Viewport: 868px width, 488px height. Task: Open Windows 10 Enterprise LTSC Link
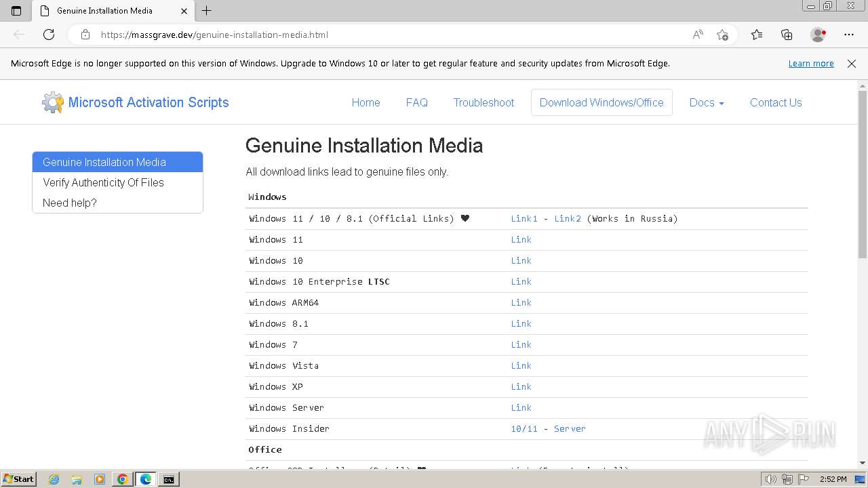(x=521, y=281)
